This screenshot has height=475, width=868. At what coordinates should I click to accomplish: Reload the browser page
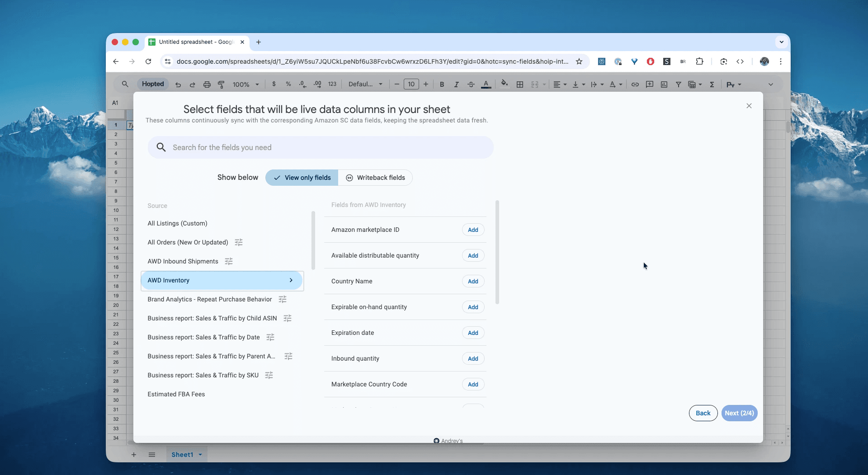pos(148,61)
